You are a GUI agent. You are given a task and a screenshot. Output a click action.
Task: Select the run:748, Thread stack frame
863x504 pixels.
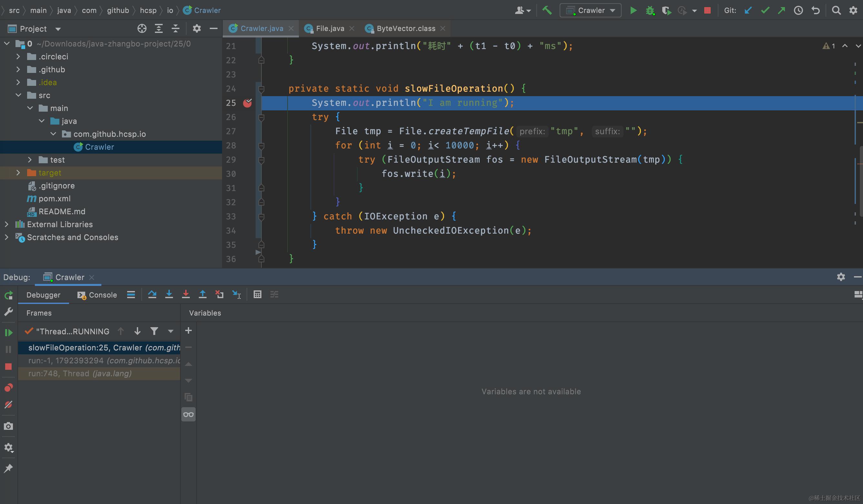pos(80,374)
